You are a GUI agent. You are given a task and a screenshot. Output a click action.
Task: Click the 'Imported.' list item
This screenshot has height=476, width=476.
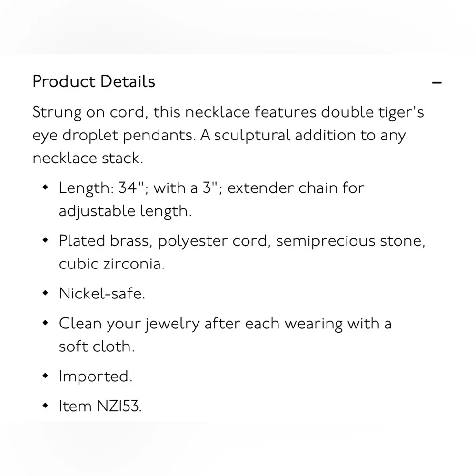[x=96, y=377]
